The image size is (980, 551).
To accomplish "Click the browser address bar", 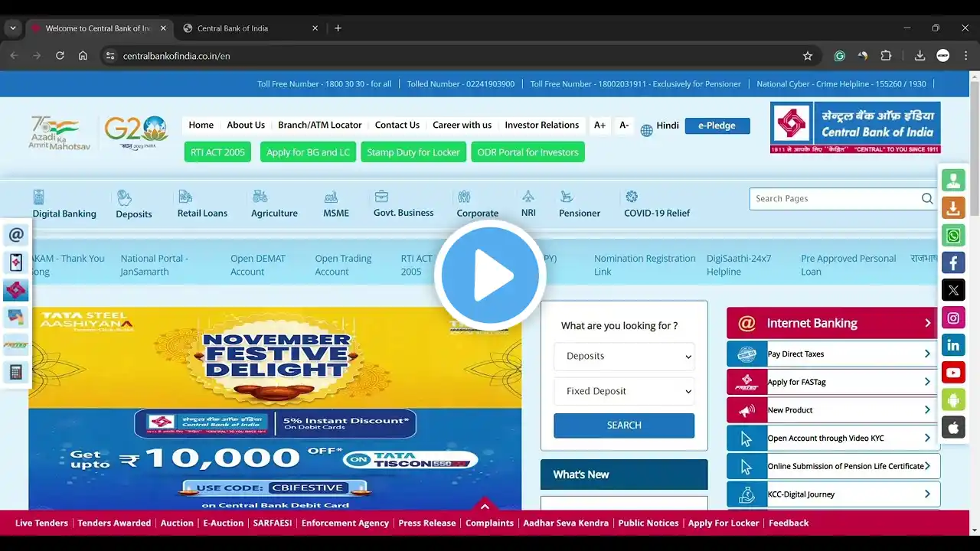I will 459,56.
